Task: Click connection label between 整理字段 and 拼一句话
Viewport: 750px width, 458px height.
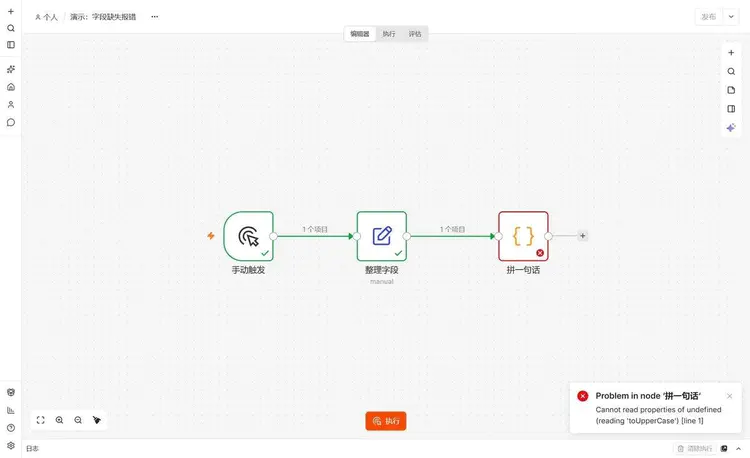Action: pyautogui.click(x=452, y=229)
